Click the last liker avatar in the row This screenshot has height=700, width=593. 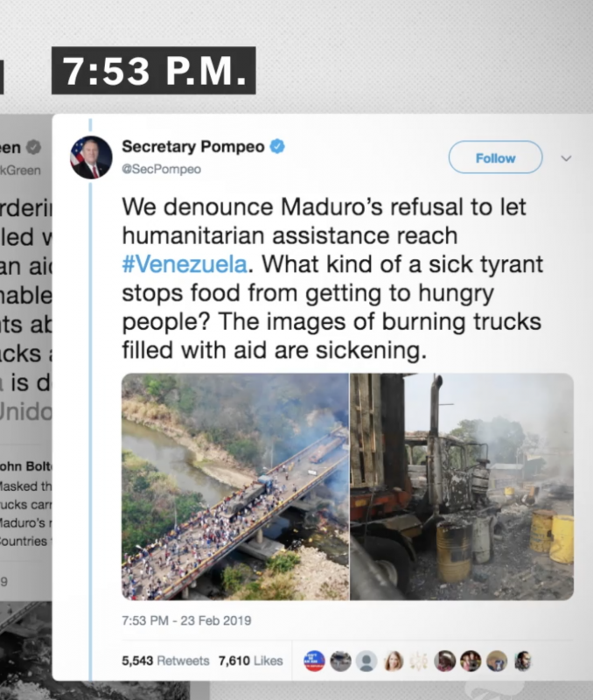click(x=522, y=661)
